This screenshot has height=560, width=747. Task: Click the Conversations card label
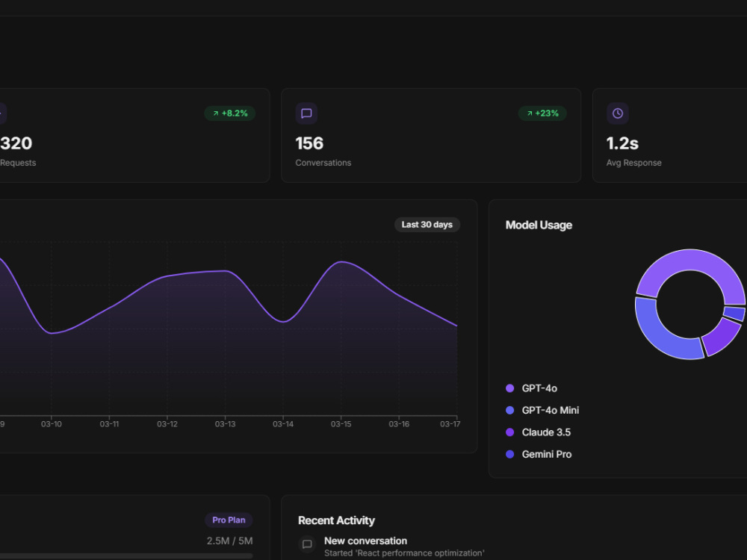coord(323,163)
